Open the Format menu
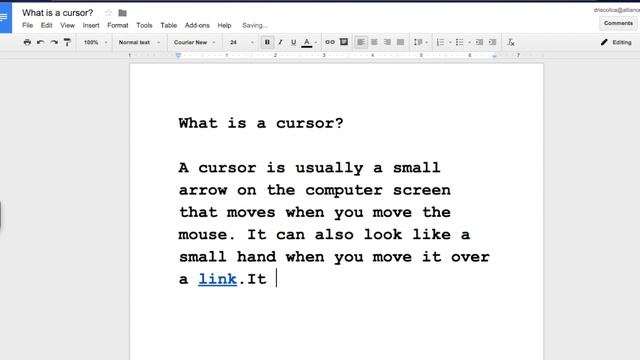The image size is (640, 360). click(x=118, y=25)
